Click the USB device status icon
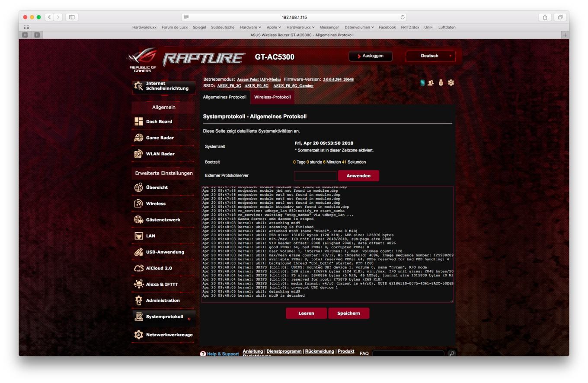 441,82
